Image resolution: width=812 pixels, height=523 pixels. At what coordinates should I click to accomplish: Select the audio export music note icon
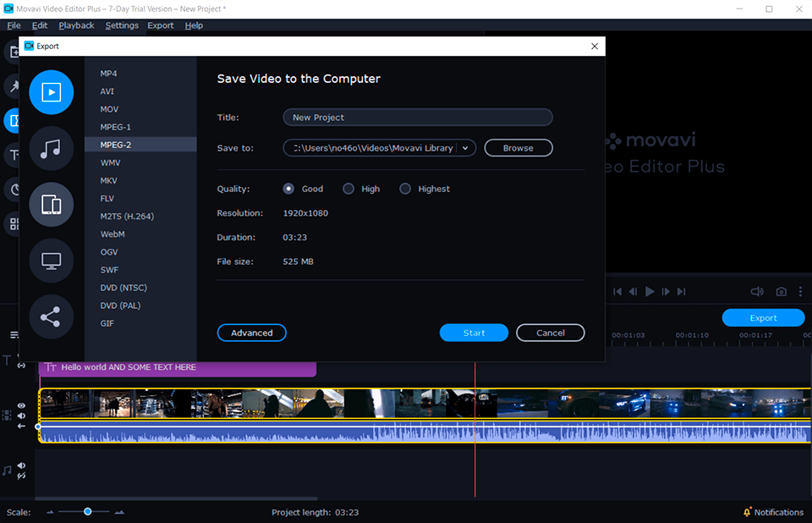(x=52, y=149)
